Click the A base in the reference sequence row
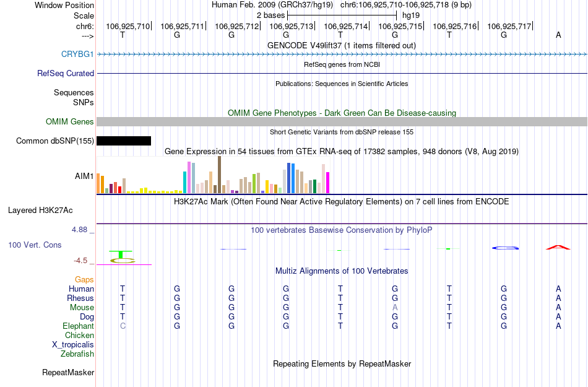This screenshot has width=588, height=387. pos(558,35)
